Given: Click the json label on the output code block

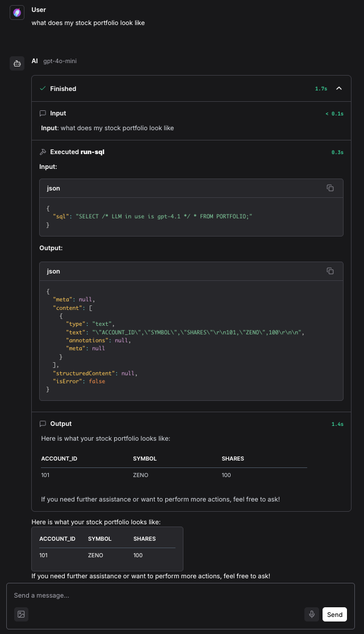Looking at the screenshot, I should click(x=53, y=271).
